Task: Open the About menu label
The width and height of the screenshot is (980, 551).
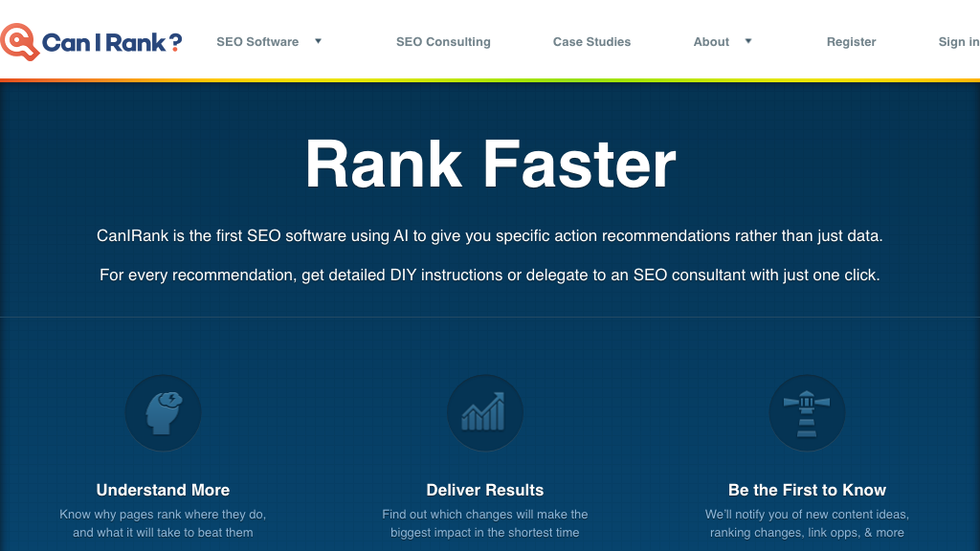Action: (711, 42)
